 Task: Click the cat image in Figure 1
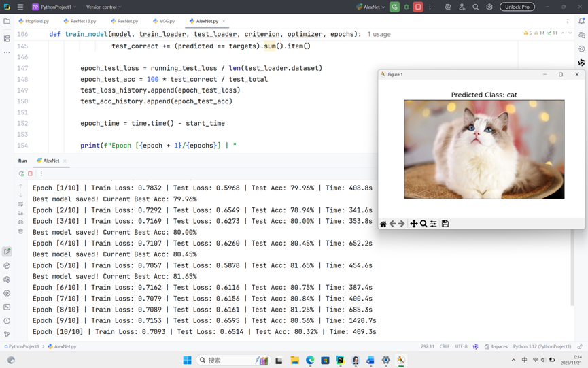(484, 149)
